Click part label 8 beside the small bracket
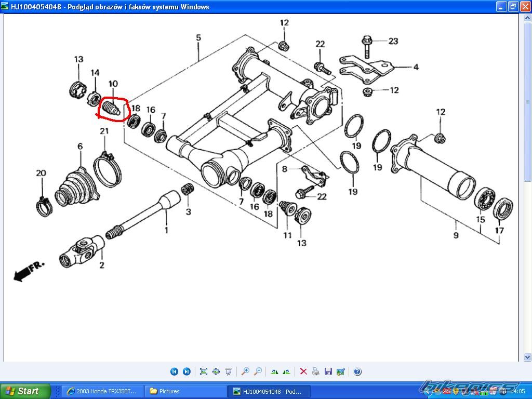Viewport: 532px width, 399px height. coord(284,169)
